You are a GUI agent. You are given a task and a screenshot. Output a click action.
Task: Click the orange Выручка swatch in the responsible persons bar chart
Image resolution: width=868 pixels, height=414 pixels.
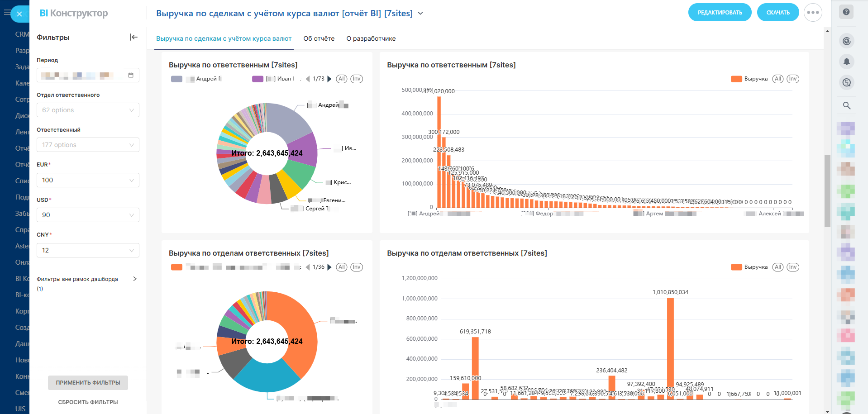click(x=736, y=79)
